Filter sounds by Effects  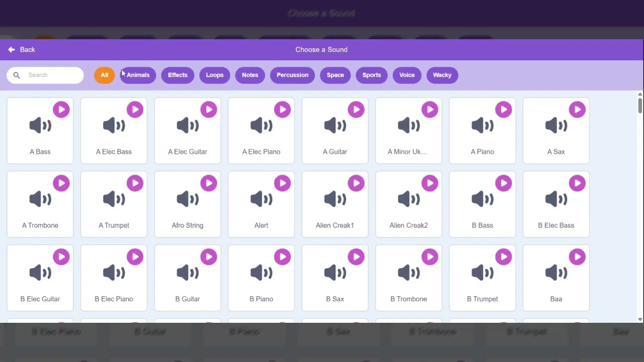178,75
